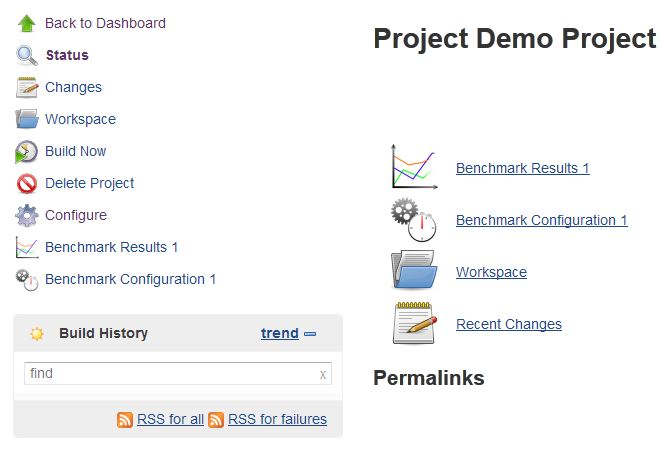This screenshot has height=449, width=664.
Task: Click the large Workspace folder icon
Action: point(414,272)
